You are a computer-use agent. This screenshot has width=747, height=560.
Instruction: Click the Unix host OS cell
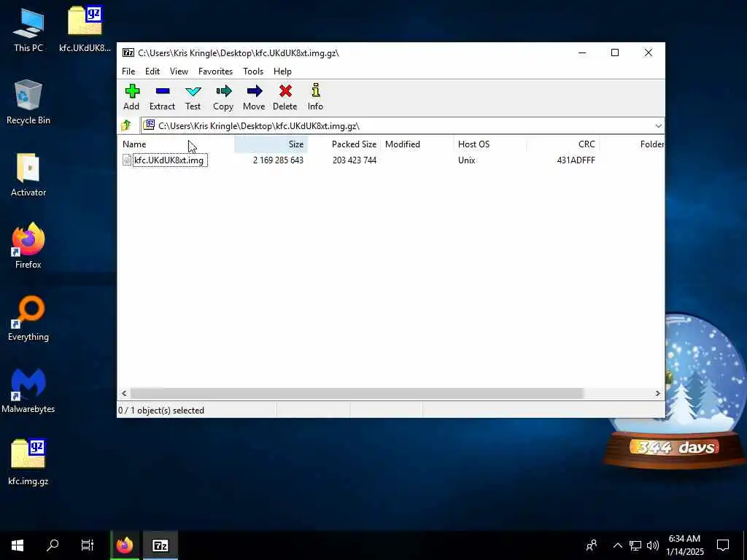coord(467,160)
